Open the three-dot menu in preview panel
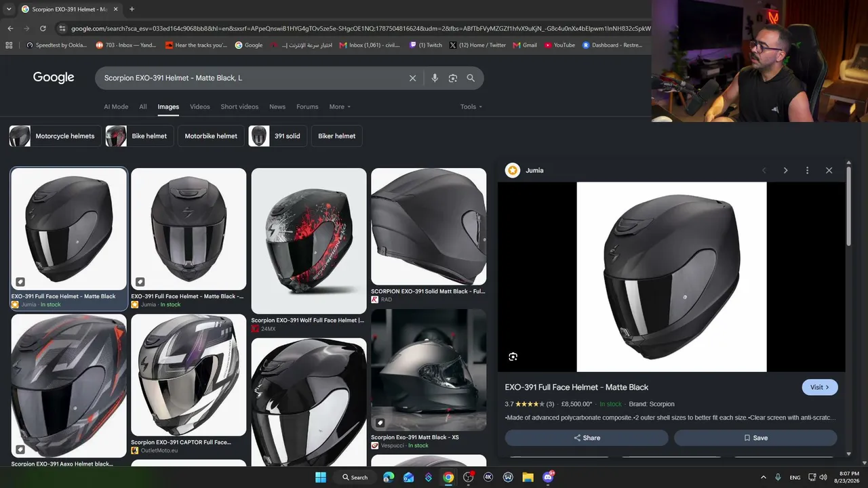Viewport: 868px width, 488px height. click(x=807, y=170)
